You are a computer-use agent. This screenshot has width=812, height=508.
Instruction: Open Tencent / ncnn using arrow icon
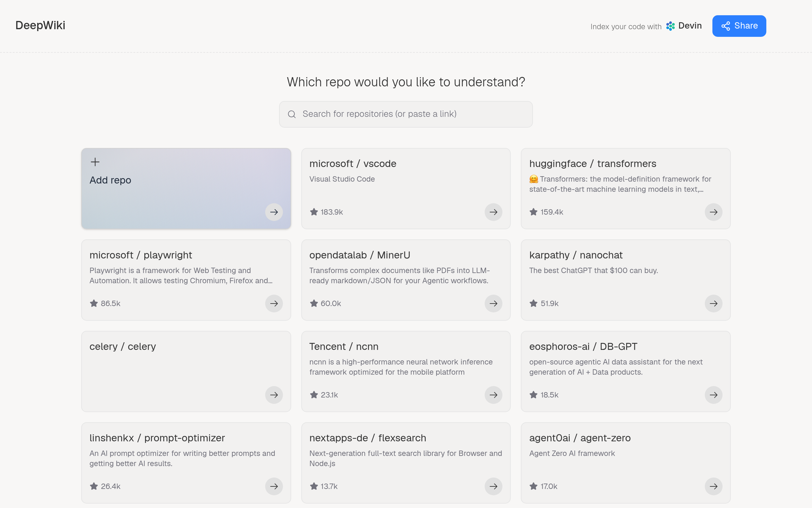pos(493,395)
